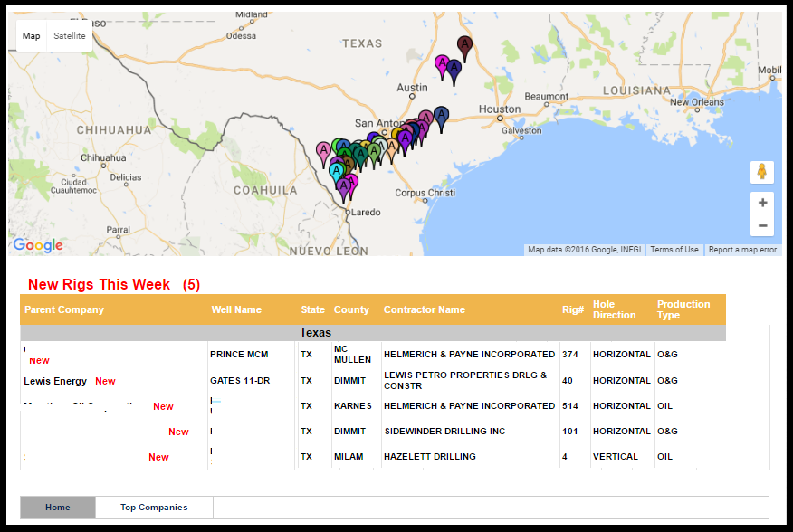Viewport: 793px width, 532px height.
Task: Click HAZELETT DRILLING contractor
Action: point(429,457)
